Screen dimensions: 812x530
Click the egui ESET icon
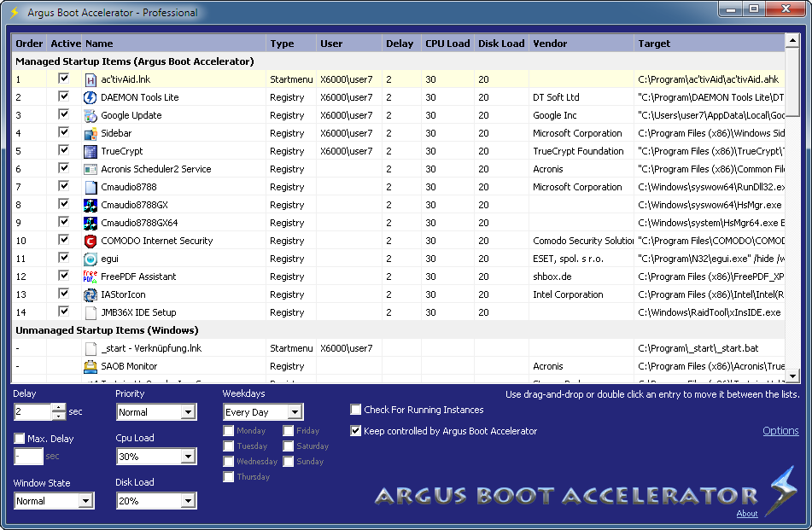tap(91, 259)
